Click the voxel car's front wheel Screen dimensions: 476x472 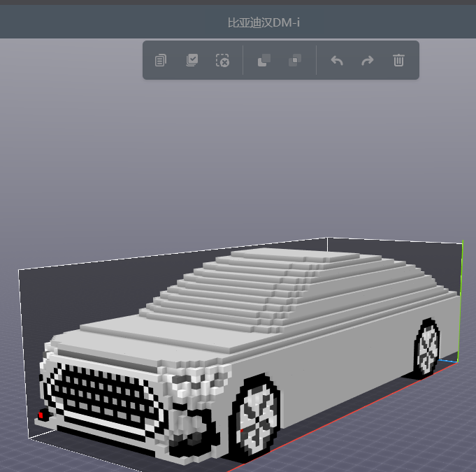256,418
